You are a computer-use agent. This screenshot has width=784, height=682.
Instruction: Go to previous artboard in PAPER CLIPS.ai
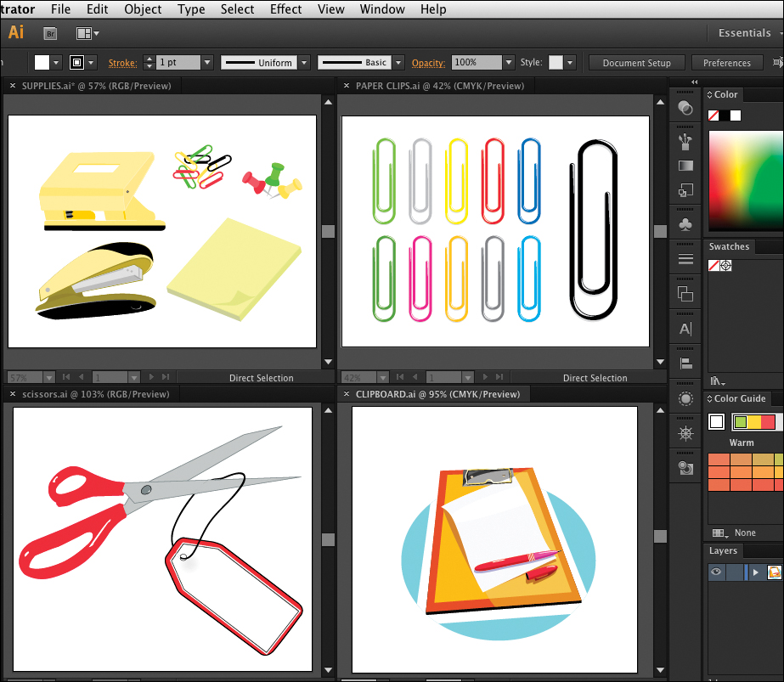point(415,377)
